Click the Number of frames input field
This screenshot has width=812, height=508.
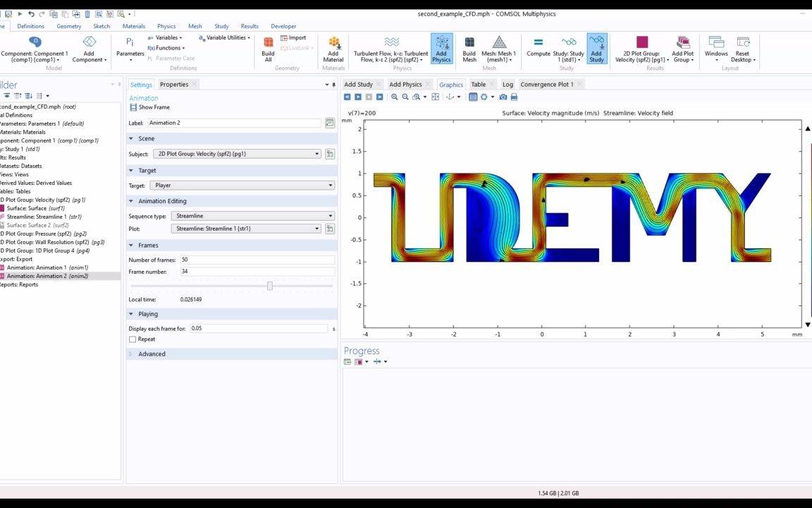pyautogui.click(x=257, y=260)
